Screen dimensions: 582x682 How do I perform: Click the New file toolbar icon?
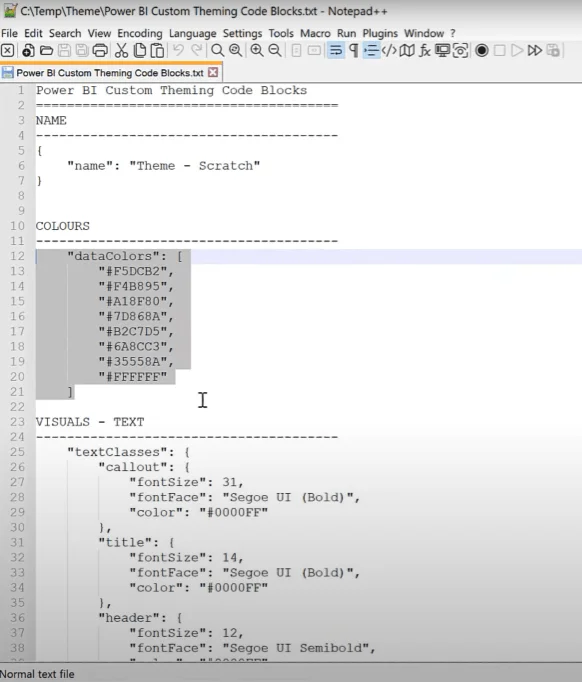point(28,50)
